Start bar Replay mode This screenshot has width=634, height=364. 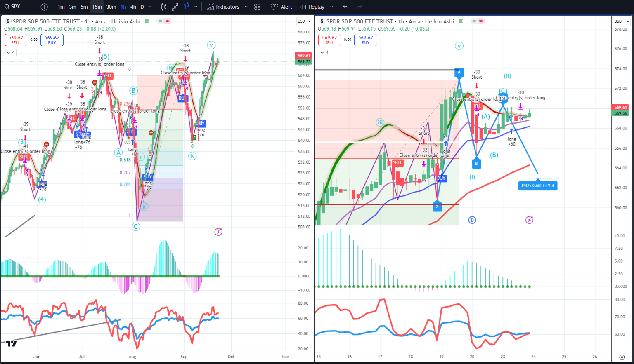coord(312,7)
